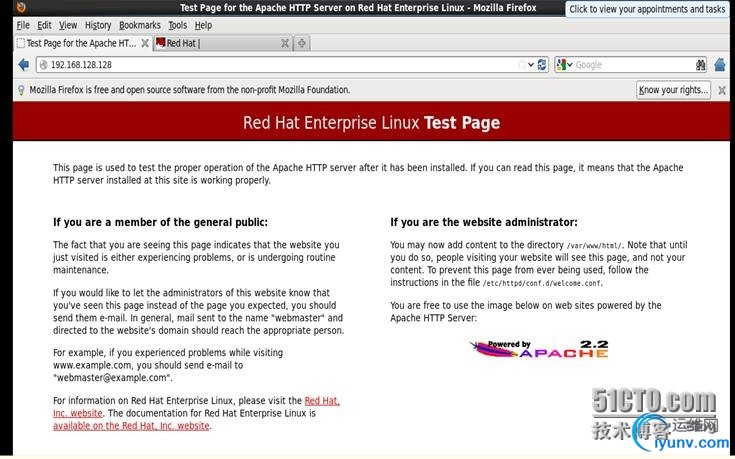Click the /etc/httpd/conf.d/welcome.conf path text
This screenshot has height=459, width=735.
click(x=543, y=283)
